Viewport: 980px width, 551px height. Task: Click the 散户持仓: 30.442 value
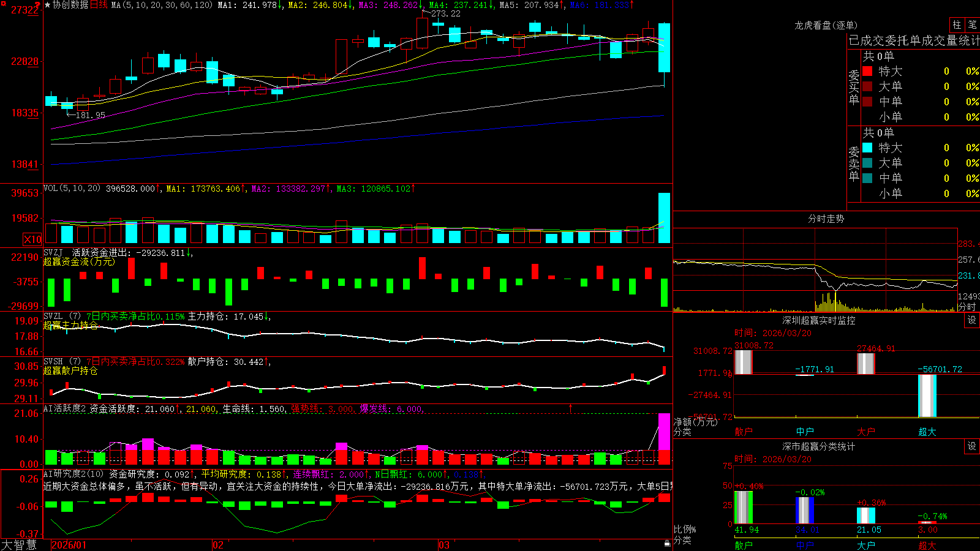(x=225, y=362)
